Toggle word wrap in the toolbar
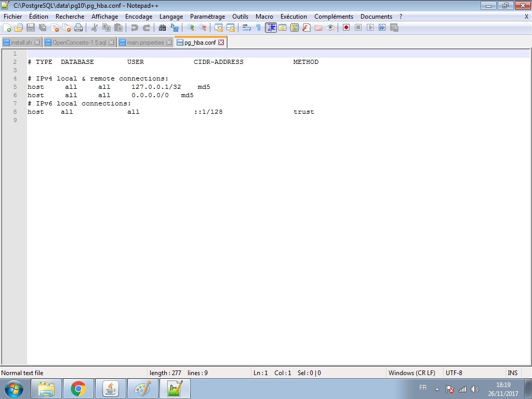The width and height of the screenshot is (532, 399). pyautogui.click(x=247, y=28)
